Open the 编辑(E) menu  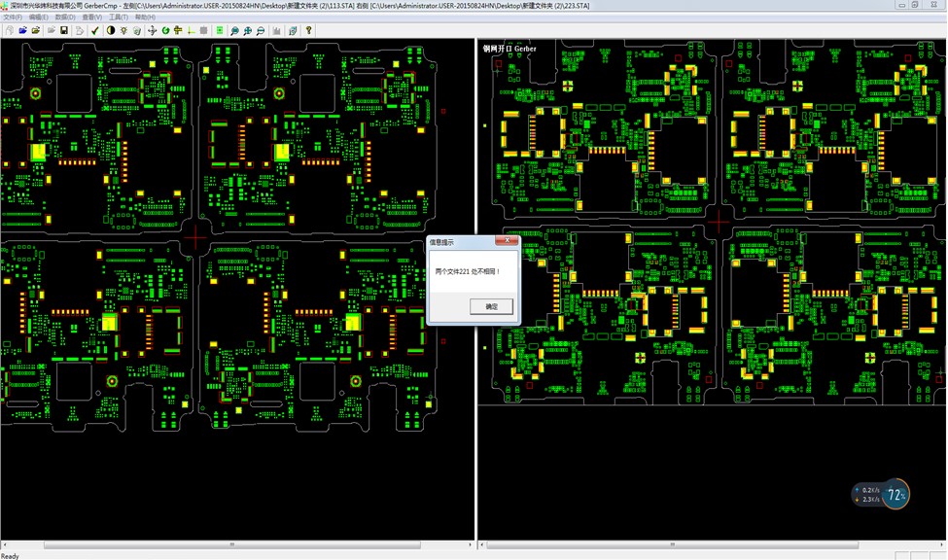click(39, 17)
